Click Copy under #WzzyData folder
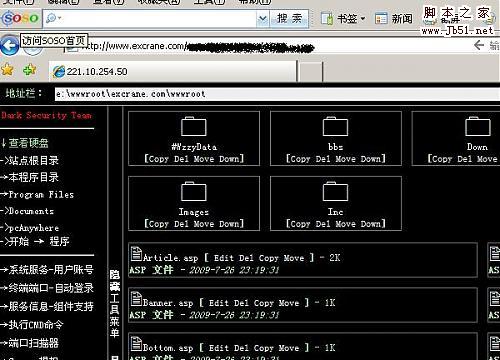 click(x=159, y=159)
